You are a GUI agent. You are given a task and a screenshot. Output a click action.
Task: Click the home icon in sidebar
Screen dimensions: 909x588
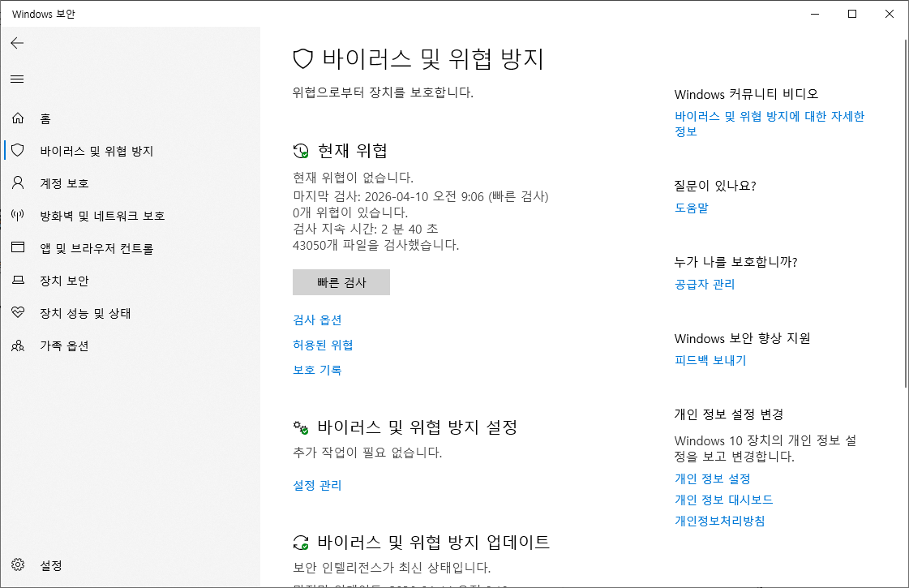[x=18, y=118]
